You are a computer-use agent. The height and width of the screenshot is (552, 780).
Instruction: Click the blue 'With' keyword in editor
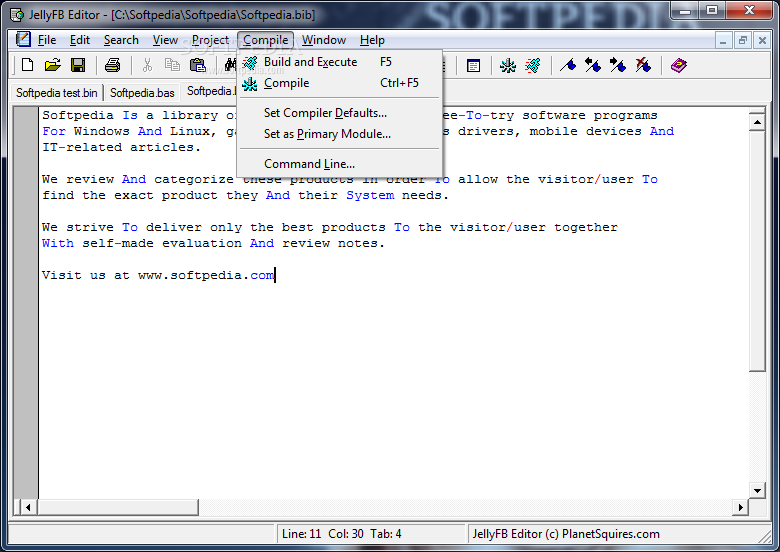click(x=58, y=243)
